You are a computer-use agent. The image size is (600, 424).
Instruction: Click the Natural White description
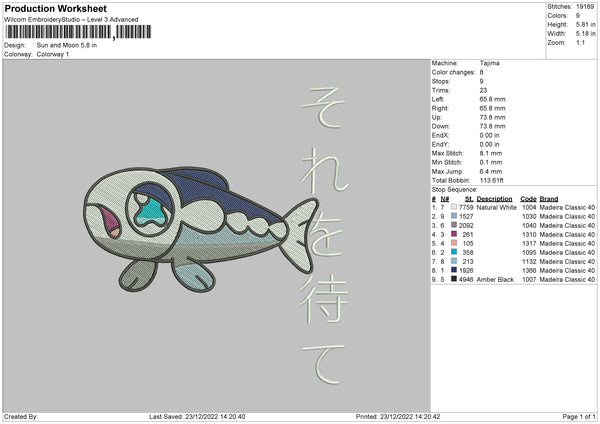coord(497,207)
